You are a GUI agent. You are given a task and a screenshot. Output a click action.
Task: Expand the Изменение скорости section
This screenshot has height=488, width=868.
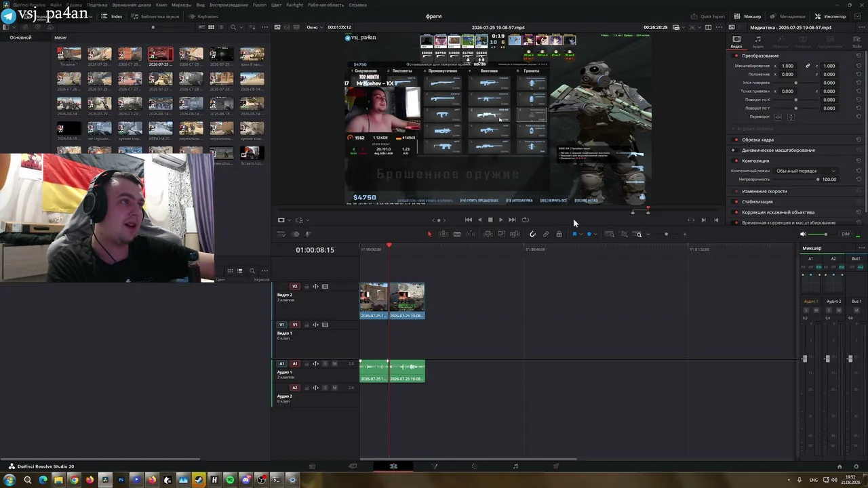click(764, 191)
